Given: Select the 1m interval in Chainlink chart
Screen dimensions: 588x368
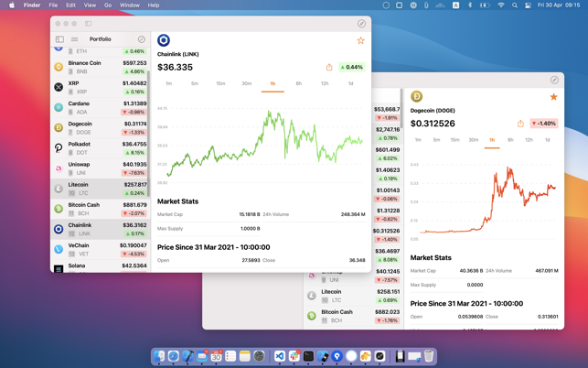Looking at the screenshot, I should point(169,83).
